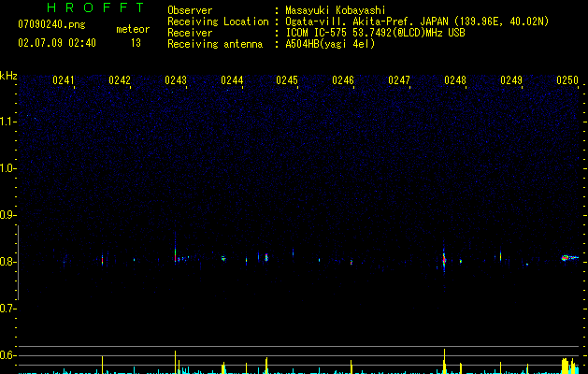The height and width of the screenshot is (374, 588).
Task: Click the 0242 time label
Action: (120, 80)
